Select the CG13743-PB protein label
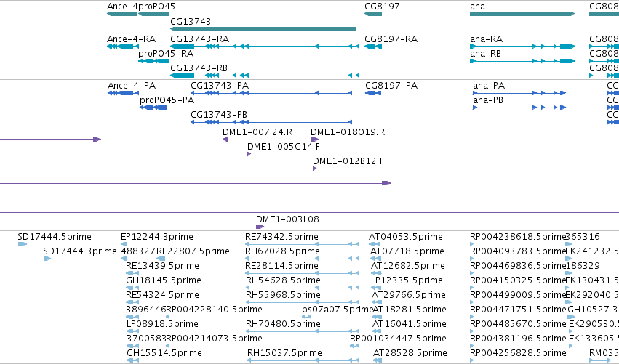This screenshot has width=619, height=364. click(x=219, y=115)
